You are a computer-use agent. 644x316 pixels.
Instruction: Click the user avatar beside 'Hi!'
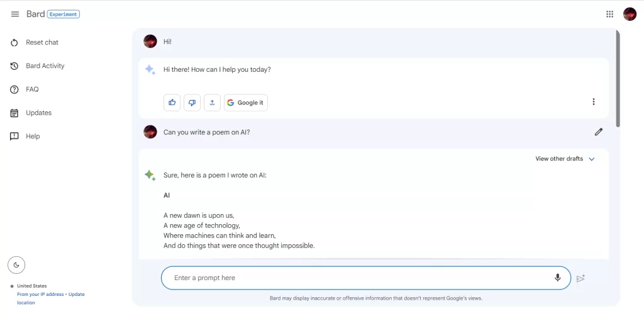[x=150, y=41]
